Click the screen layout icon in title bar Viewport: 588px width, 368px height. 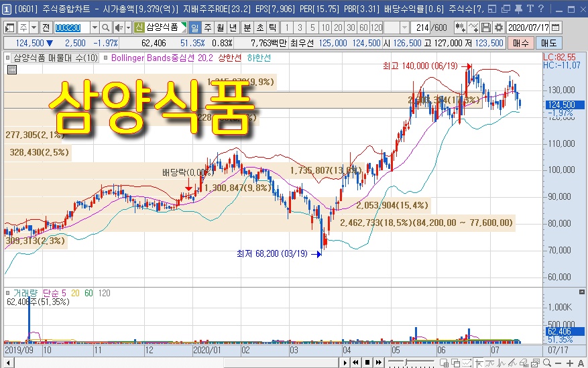[x=493, y=9]
